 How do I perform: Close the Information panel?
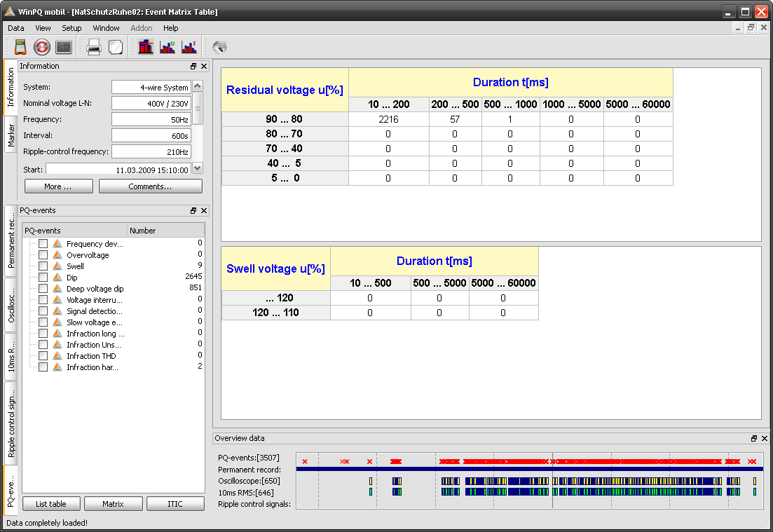204,66
